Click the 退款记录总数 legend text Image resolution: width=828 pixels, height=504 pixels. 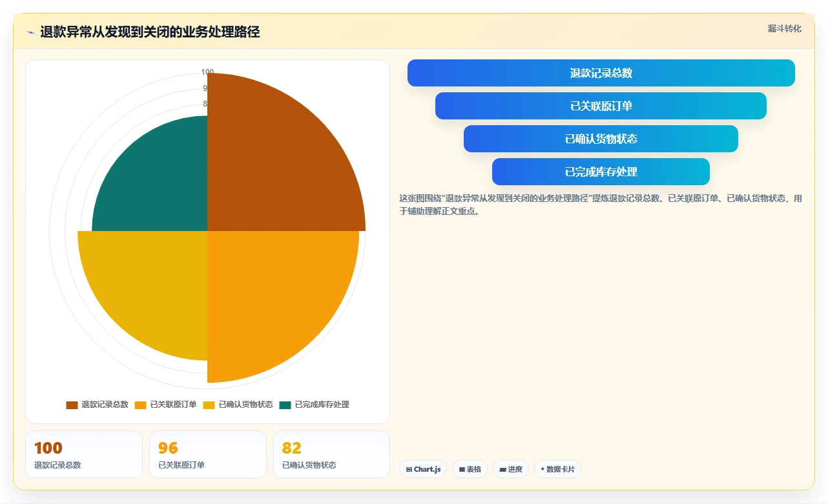pos(105,405)
